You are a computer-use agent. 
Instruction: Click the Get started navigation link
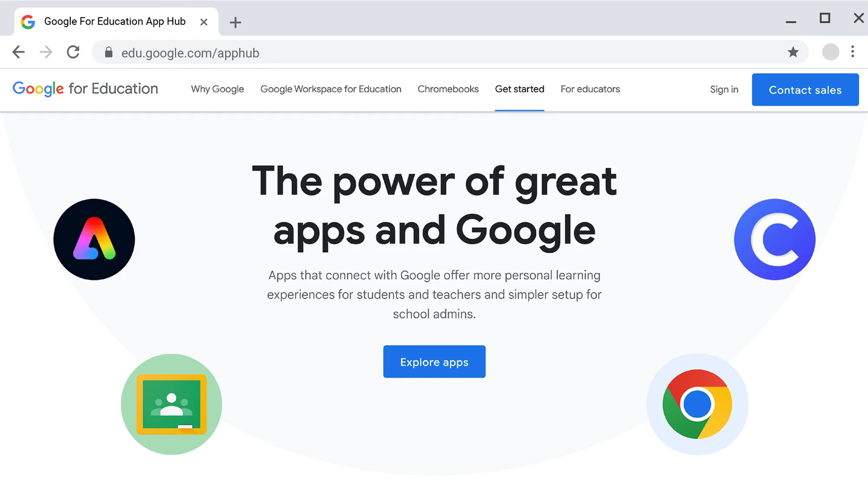[519, 89]
